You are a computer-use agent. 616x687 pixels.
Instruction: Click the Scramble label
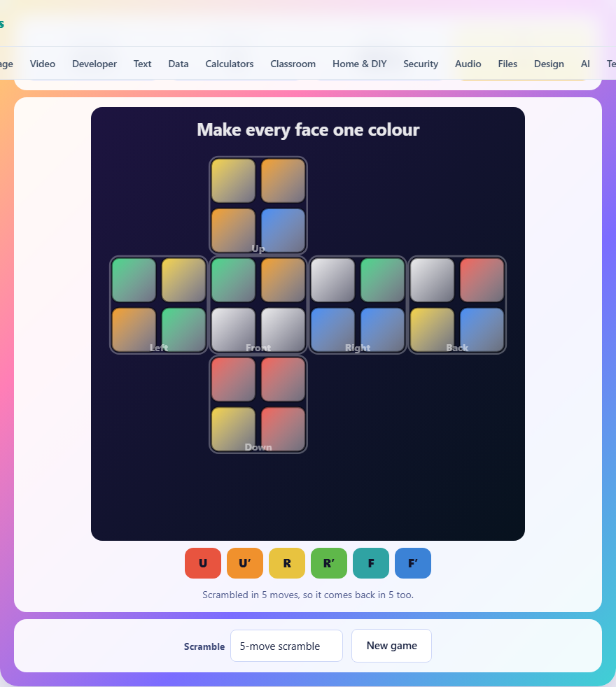coord(204,646)
